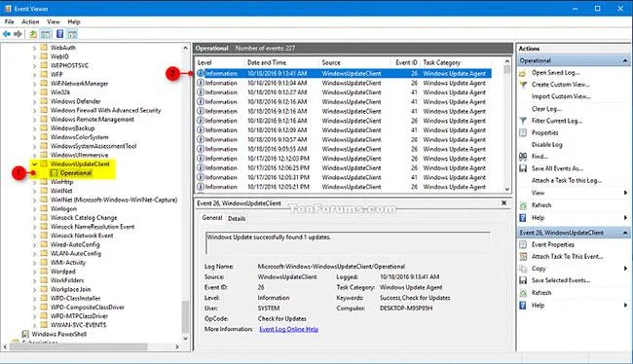Close the event preview pane

click(503, 203)
